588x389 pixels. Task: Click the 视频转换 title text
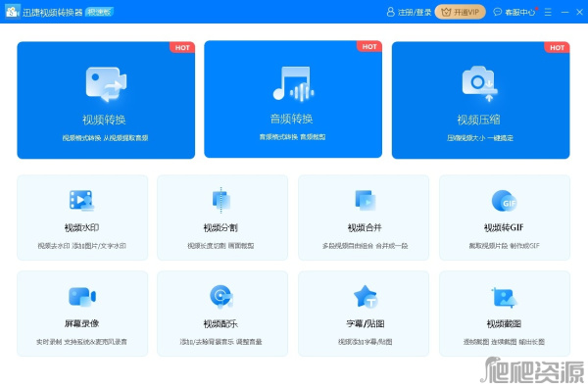[104, 120]
